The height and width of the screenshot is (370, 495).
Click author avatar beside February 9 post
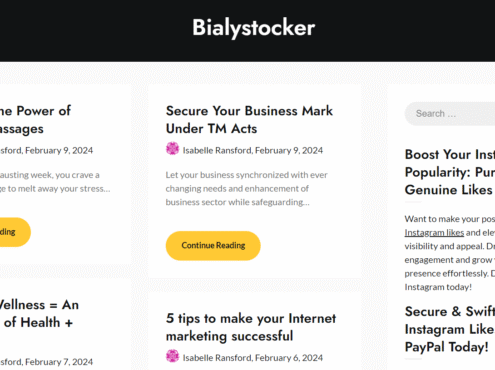172,149
